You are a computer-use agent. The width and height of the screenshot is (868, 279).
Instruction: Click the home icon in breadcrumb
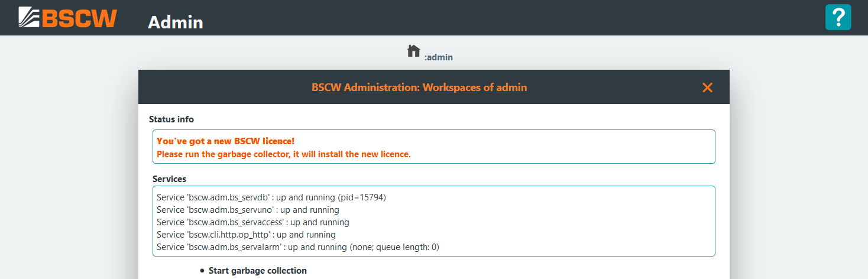point(414,51)
